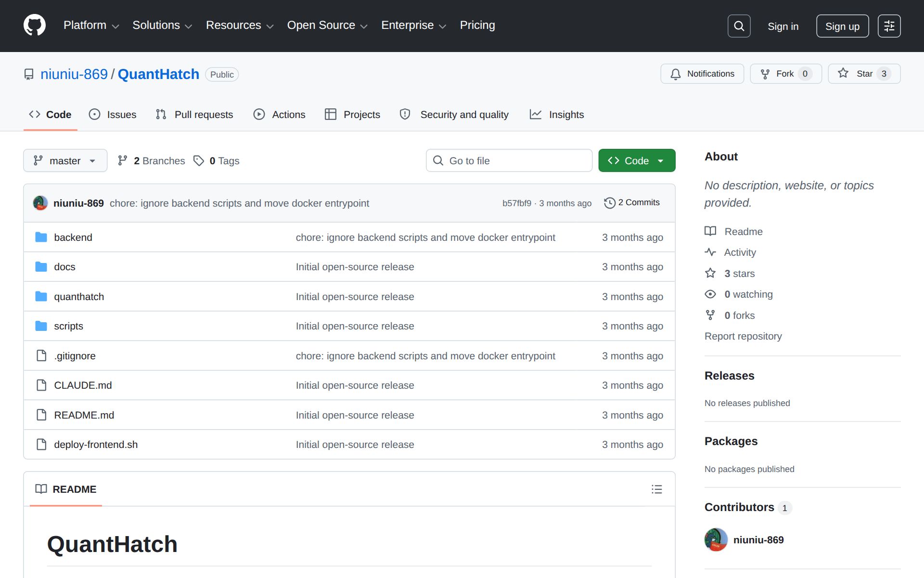Expand the Open Source menu
The width and height of the screenshot is (924, 578).
tap(327, 25)
